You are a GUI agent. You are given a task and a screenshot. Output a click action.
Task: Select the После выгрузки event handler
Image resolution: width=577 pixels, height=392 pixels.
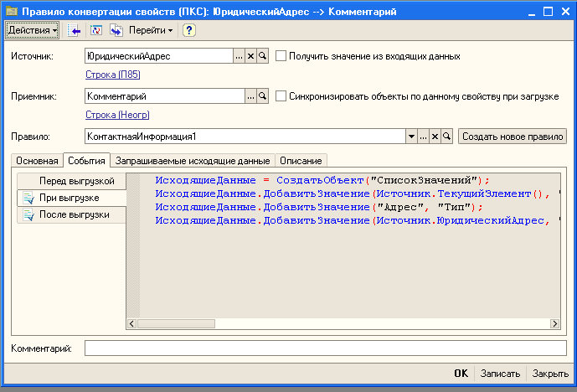click(70, 215)
